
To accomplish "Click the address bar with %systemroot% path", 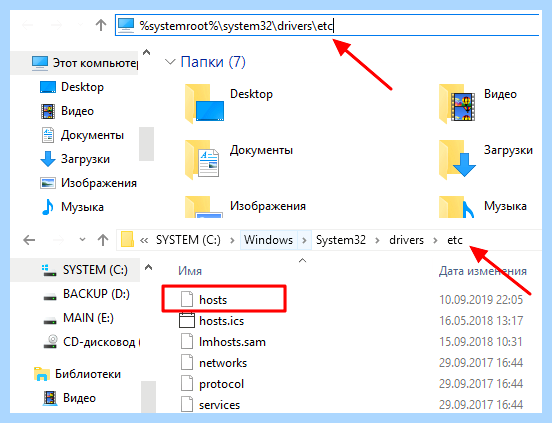I will point(327,25).
